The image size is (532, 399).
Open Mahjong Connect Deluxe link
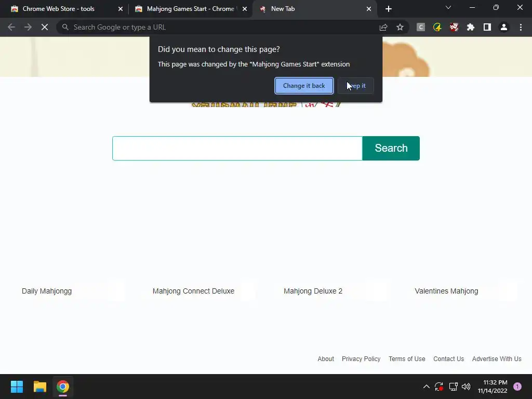(193, 291)
